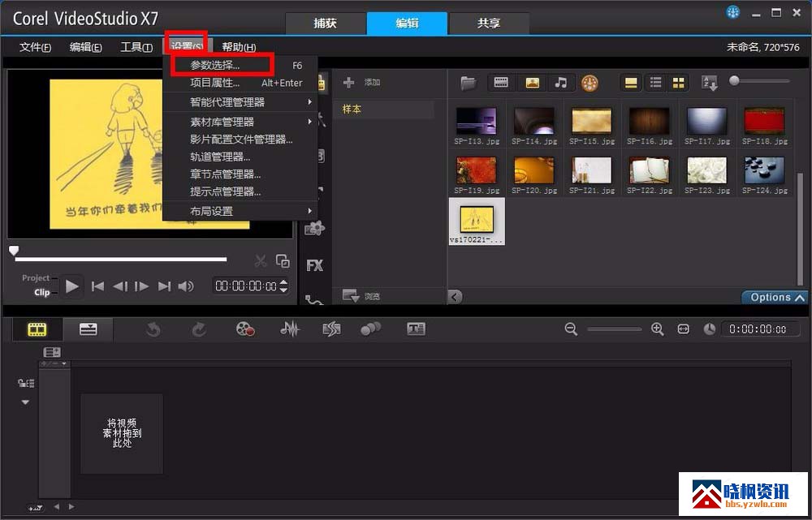Open sort clips in library menu

710,83
